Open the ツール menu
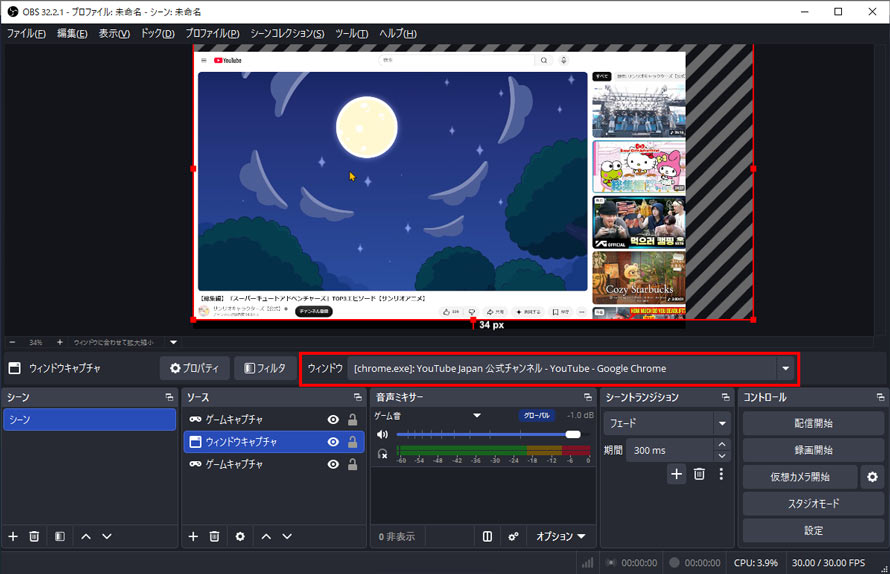 pyautogui.click(x=351, y=33)
